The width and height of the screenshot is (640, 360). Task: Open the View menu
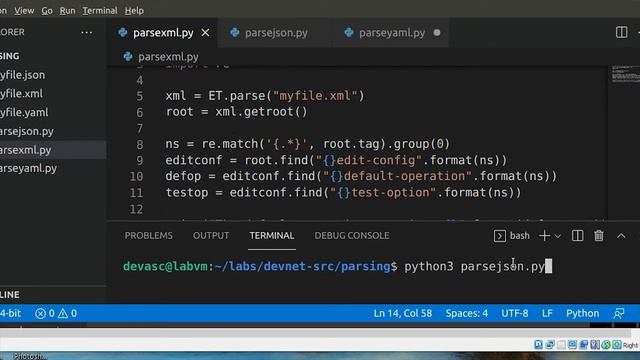point(24,11)
